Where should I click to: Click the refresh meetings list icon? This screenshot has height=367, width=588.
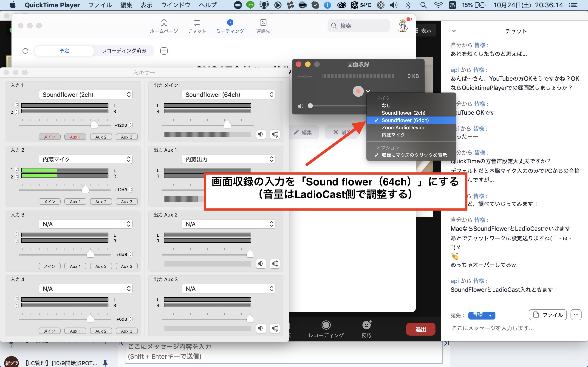tap(25, 51)
